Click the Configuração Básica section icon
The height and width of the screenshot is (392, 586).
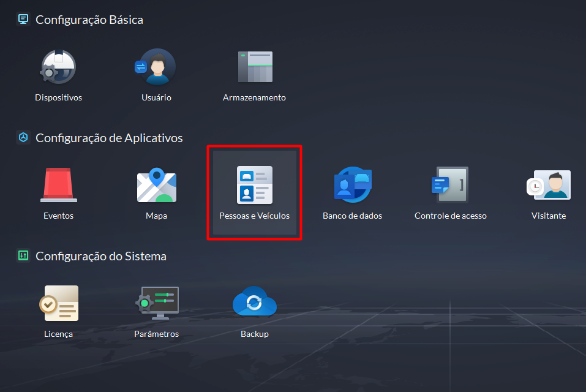pyautogui.click(x=23, y=19)
